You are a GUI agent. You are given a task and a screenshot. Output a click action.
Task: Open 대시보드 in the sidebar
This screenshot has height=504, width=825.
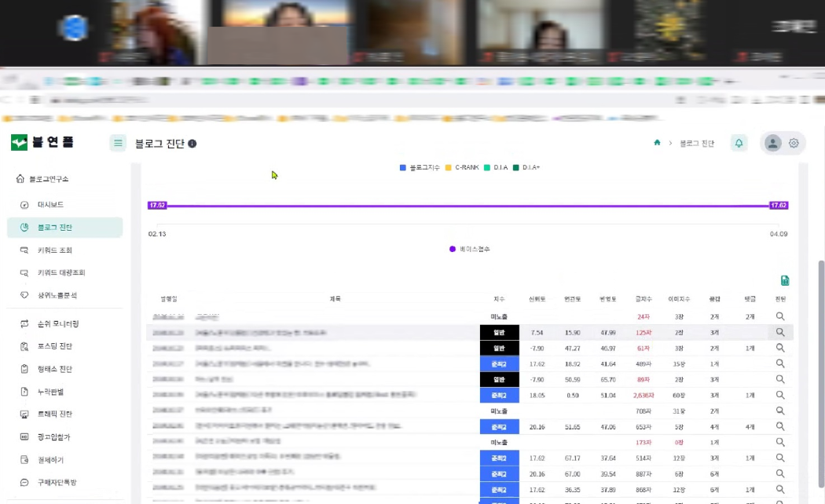pos(50,205)
